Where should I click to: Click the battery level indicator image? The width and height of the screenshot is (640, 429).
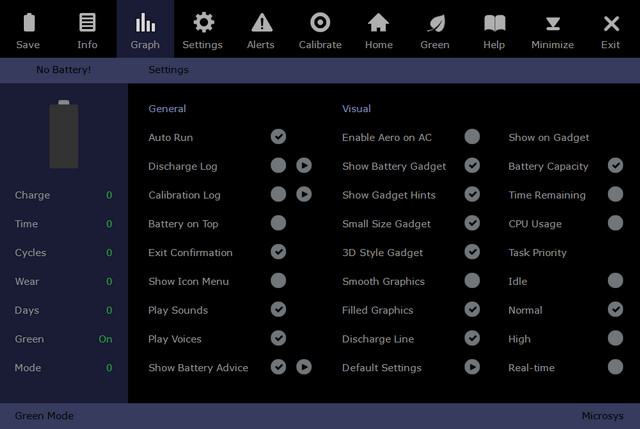click(64, 134)
